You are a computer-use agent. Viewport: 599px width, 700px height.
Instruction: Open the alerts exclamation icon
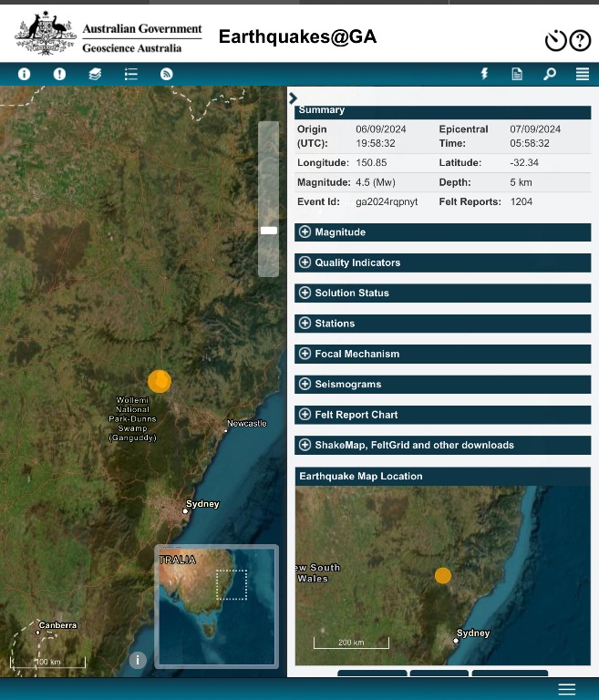[x=59, y=74]
